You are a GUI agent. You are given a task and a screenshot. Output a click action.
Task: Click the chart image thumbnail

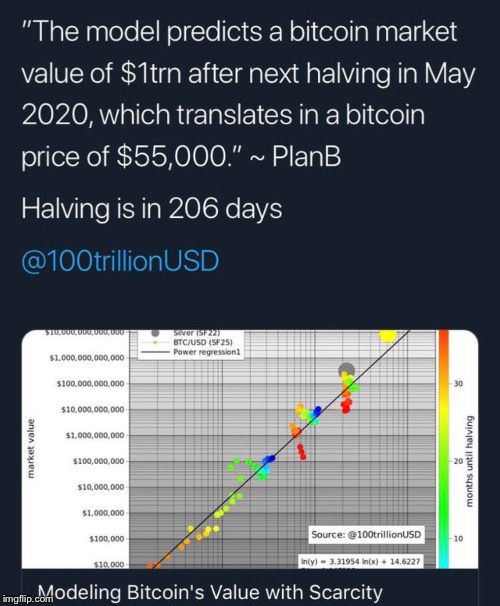250,449
